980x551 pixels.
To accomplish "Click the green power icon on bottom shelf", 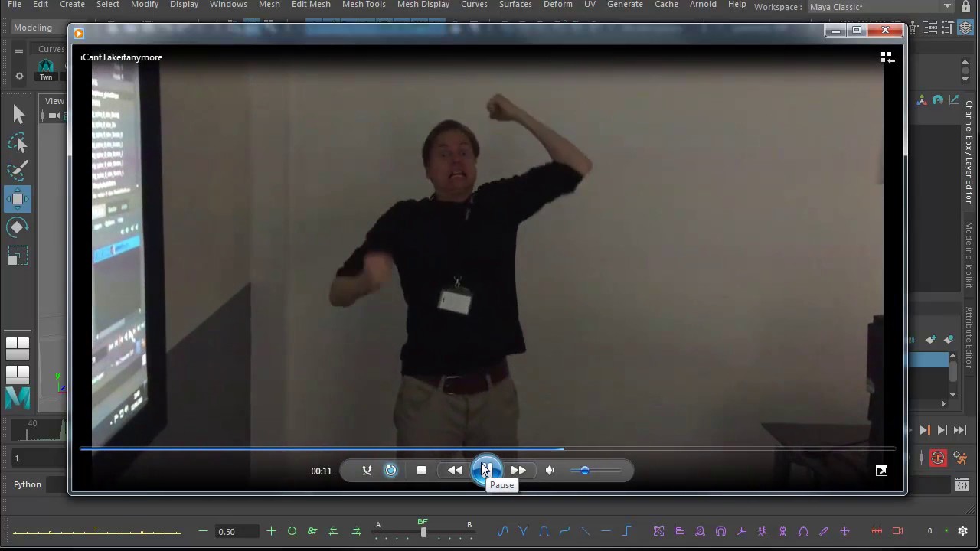I will (x=292, y=531).
